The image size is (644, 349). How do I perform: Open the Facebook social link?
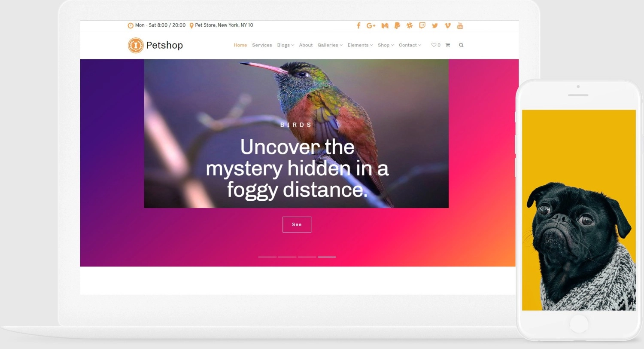point(358,26)
